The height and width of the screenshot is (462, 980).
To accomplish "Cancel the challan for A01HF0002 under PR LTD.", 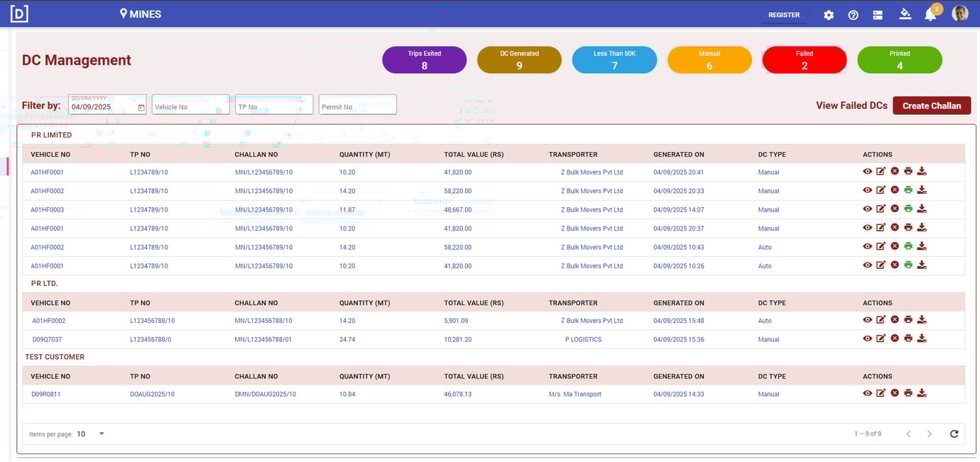I will click(x=894, y=319).
